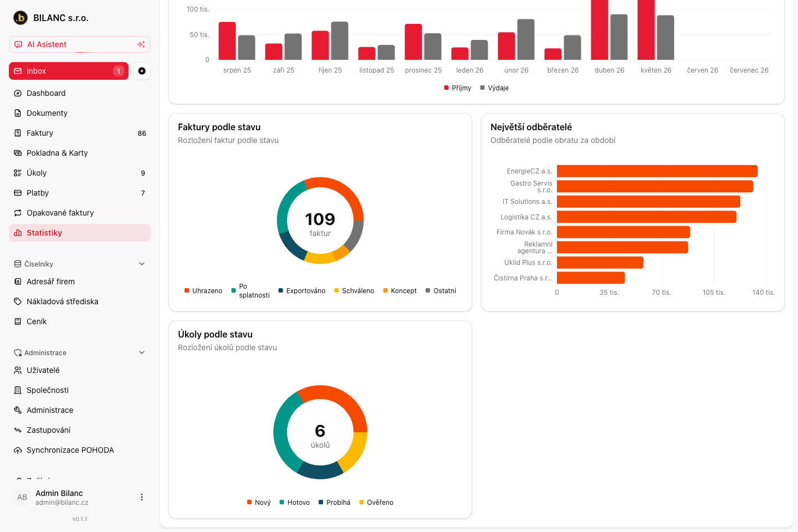Click the Dashboard gauge icon

point(18,93)
